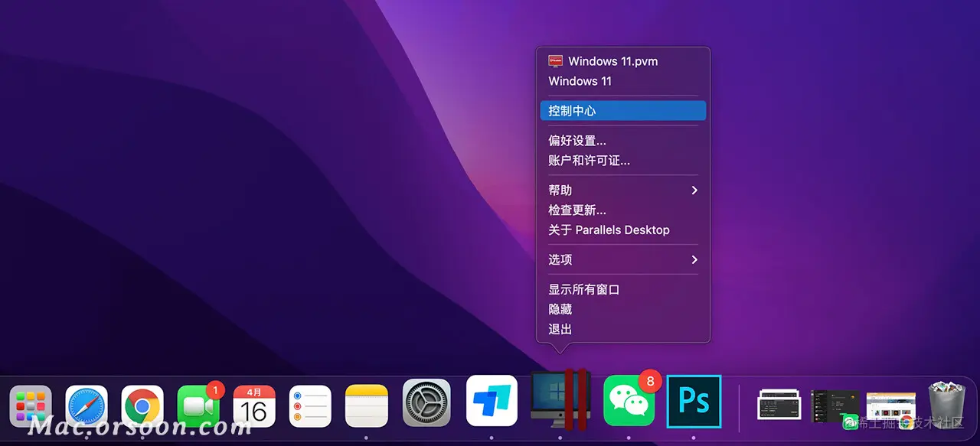Choose the plain Windows 11 menu entry
This screenshot has width=980, height=446.
[622, 81]
